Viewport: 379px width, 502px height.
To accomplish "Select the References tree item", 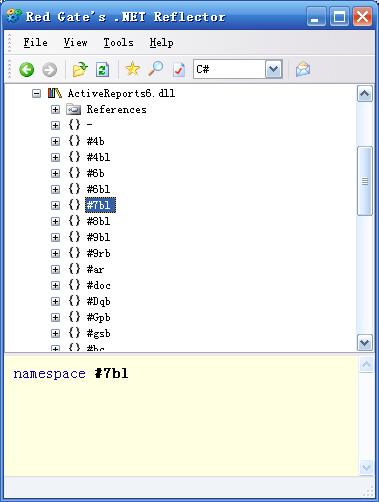I will coord(116,109).
